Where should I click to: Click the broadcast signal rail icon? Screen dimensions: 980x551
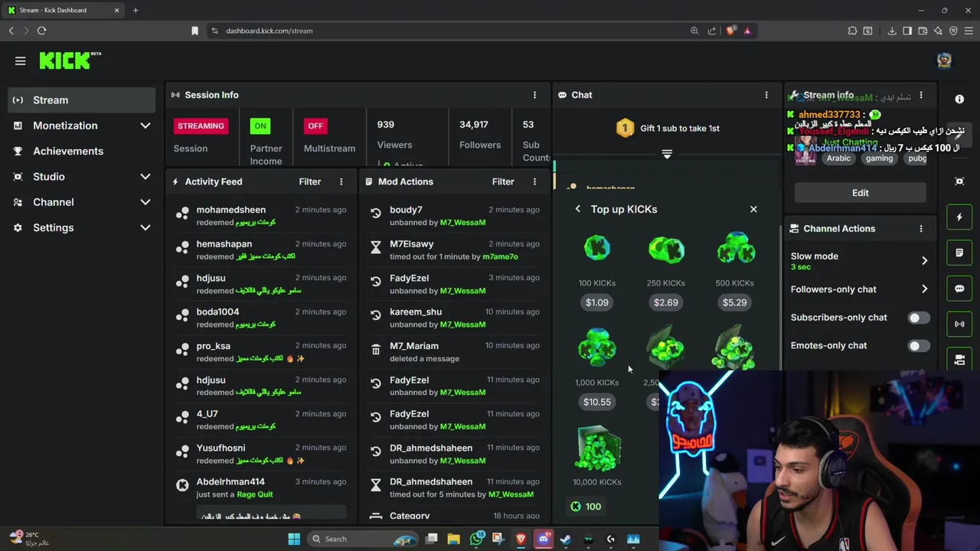pyautogui.click(x=959, y=324)
